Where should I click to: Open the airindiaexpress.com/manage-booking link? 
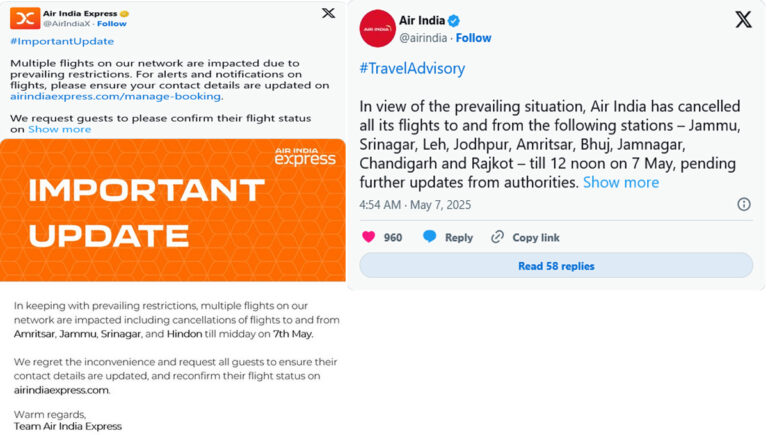116,96
